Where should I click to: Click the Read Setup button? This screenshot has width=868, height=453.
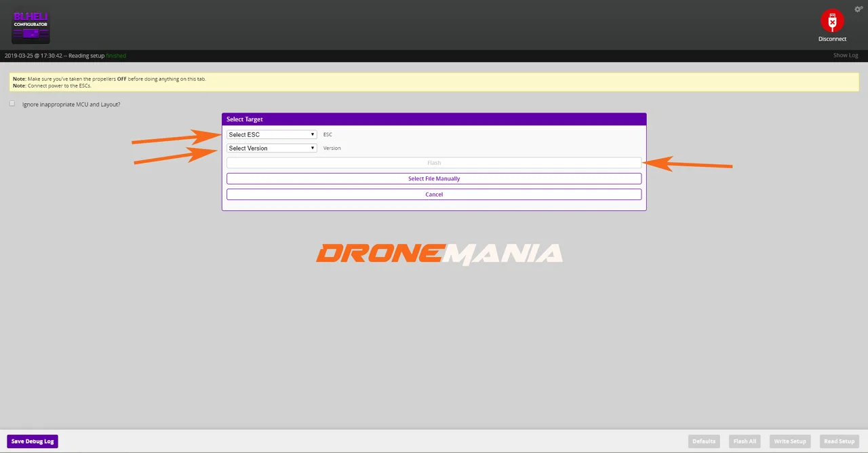coord(839,441)
